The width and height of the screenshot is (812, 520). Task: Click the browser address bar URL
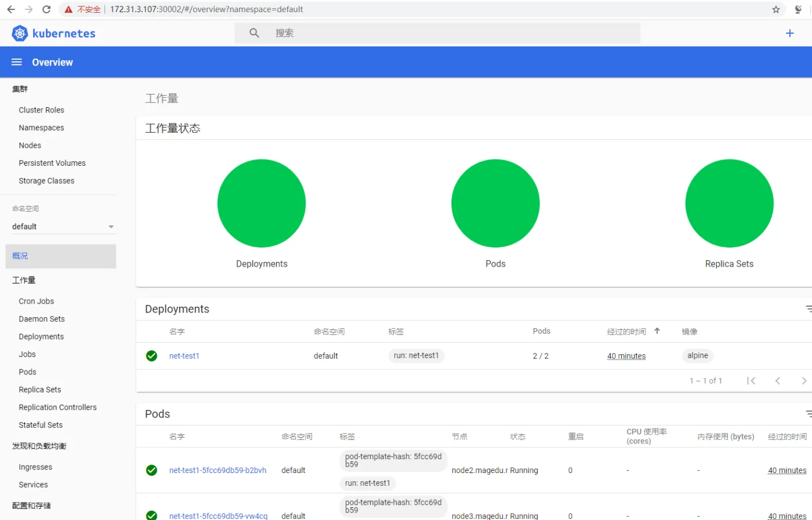pyautogui.click(x=206, y=9)
